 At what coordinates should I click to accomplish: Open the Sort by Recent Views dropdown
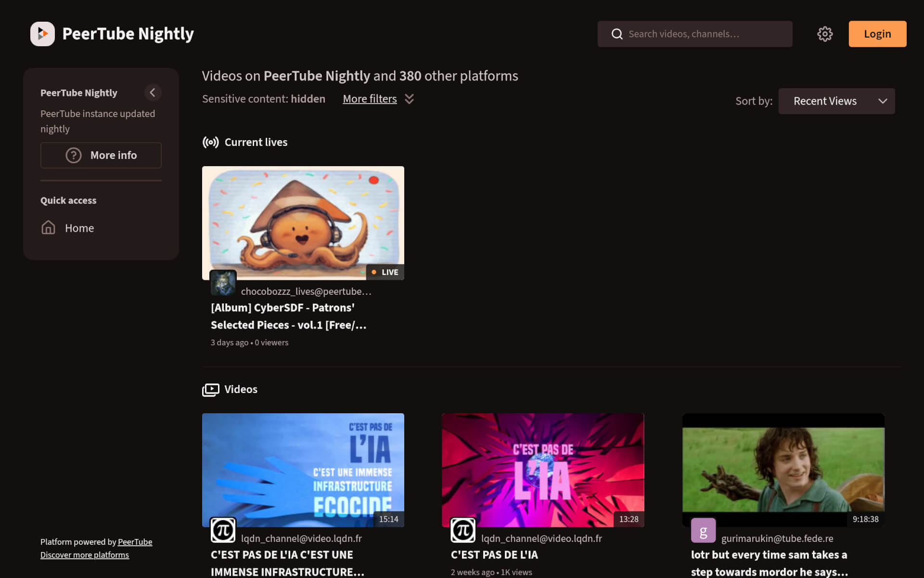pos(836,101)
